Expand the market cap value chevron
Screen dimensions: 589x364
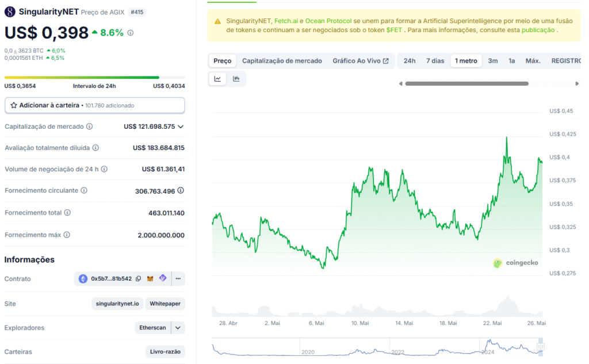click(181, 127)
